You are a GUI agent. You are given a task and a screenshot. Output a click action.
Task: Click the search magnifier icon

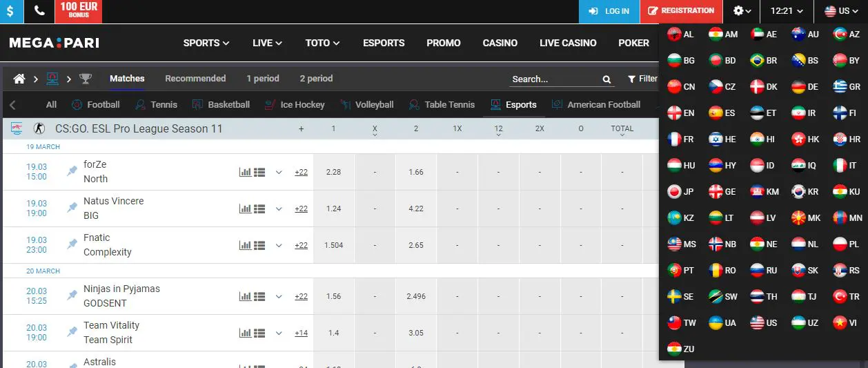click(606, 79)
